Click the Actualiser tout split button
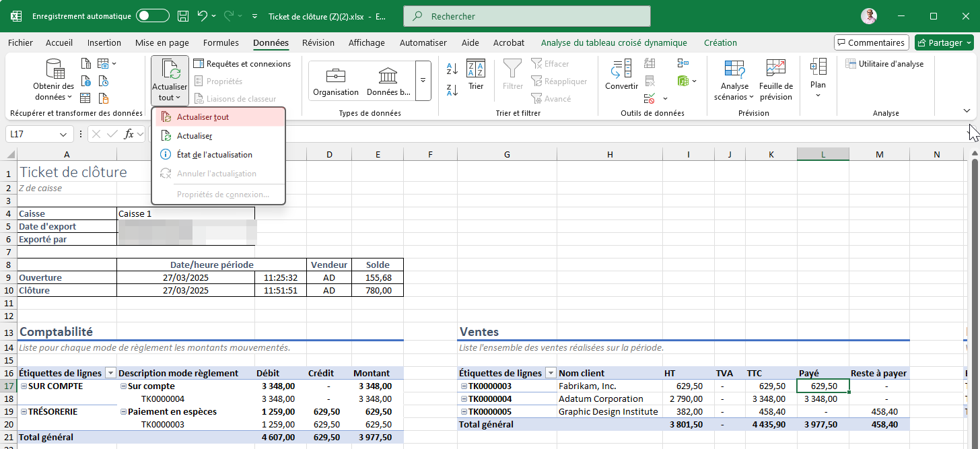This screenshot has height=449, width=980. tap(170, 81)
